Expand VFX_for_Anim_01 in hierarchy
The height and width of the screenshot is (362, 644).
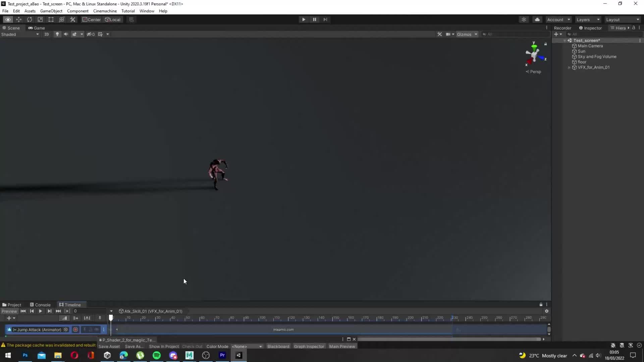(x=569, y=67)
